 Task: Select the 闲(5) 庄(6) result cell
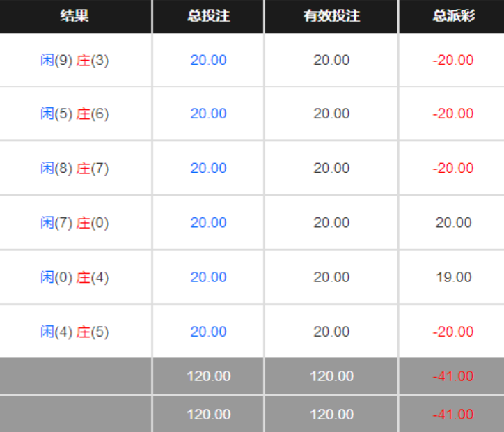[74, 114]
